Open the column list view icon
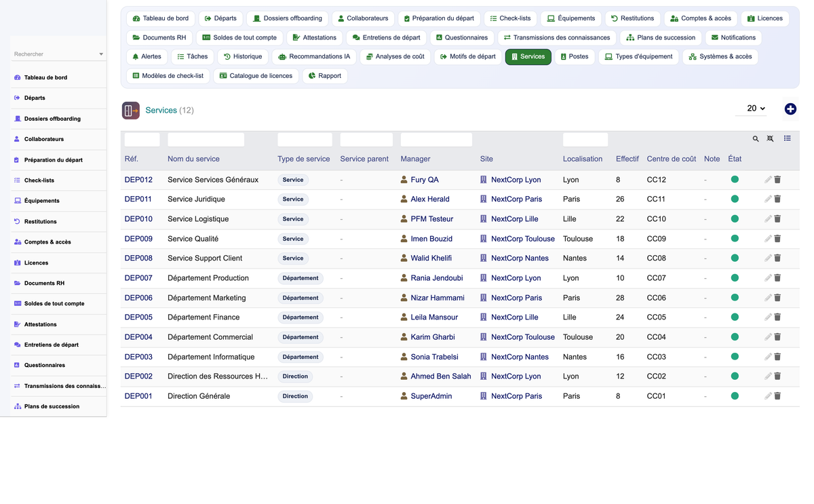This screenshot has height=504, width=814. pos(788,138)
